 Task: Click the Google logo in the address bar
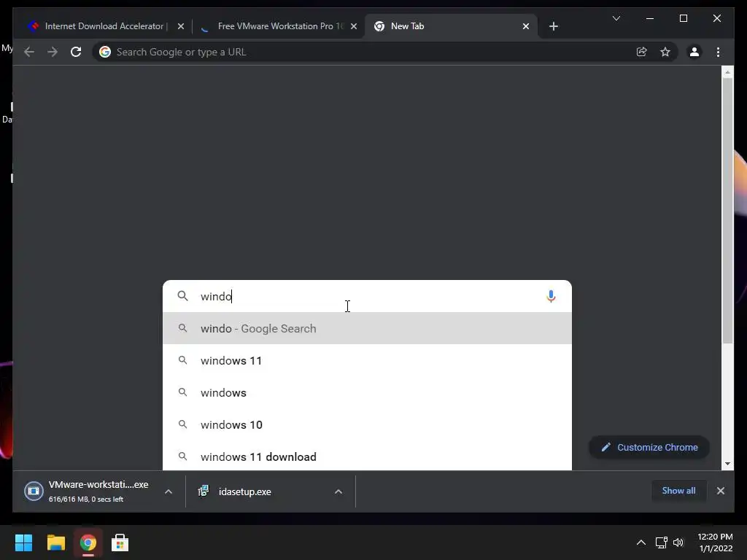105,52
